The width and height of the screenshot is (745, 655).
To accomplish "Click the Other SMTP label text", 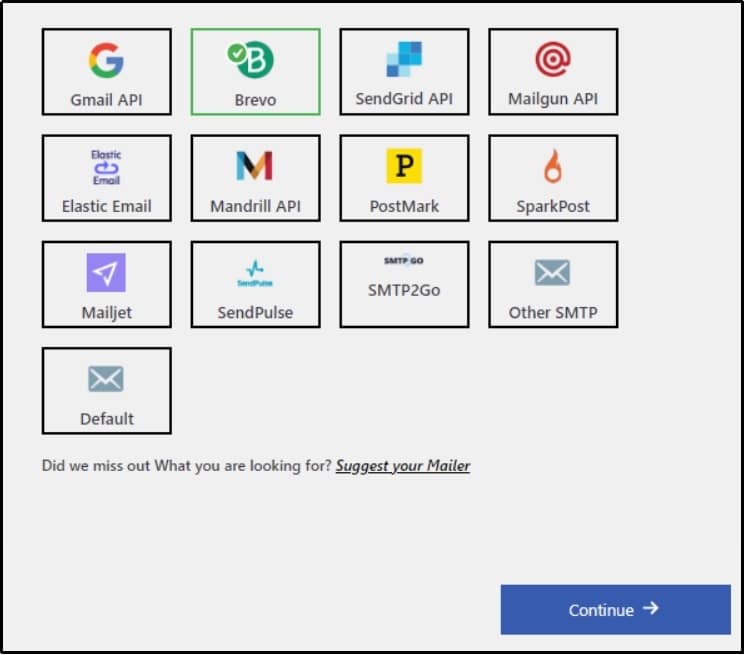I will (553, 313).
